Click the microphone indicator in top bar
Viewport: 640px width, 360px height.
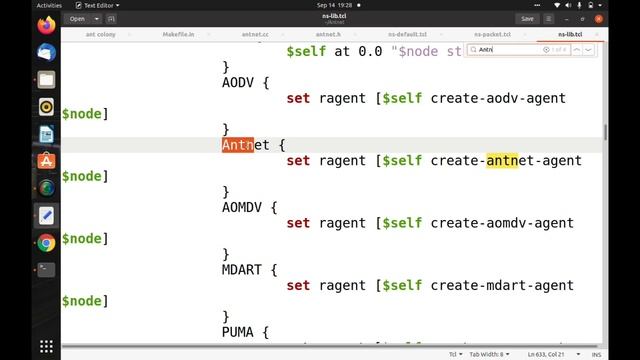tap(579, 5)
